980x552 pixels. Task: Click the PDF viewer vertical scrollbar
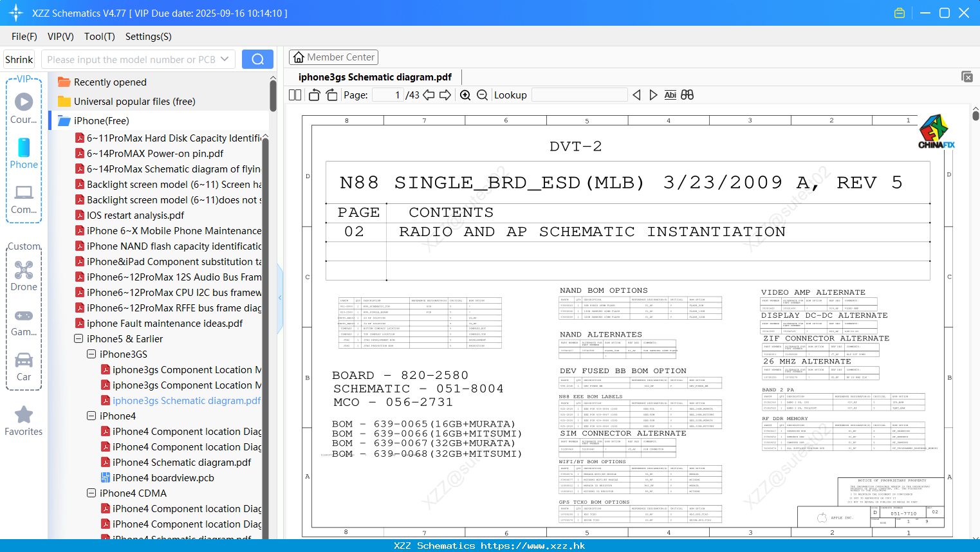[x=975, y=116]
